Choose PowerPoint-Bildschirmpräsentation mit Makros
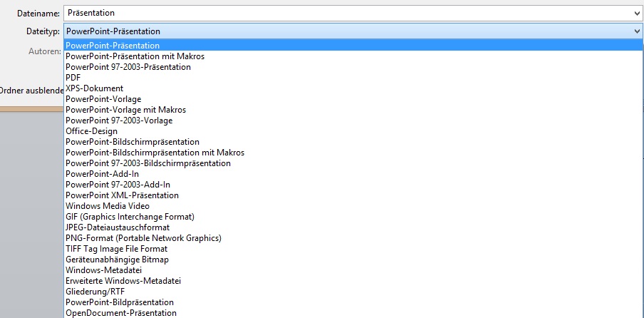This screenshot has height=318, width=644. pos(353,152)
